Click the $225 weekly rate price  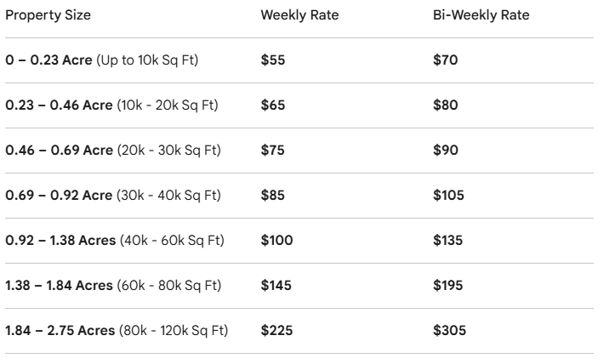click(x=276, y=331)
